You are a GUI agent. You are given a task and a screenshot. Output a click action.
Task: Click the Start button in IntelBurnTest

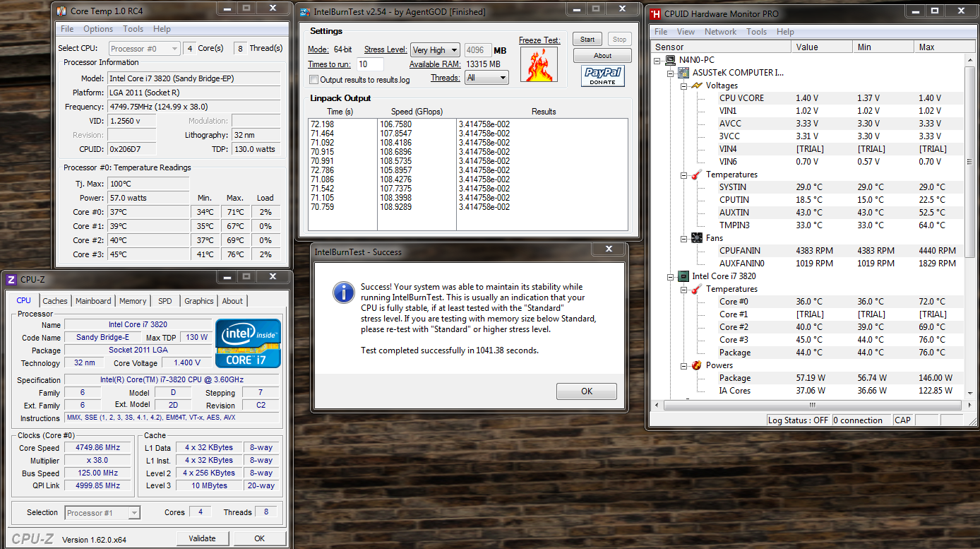point(587,40)
